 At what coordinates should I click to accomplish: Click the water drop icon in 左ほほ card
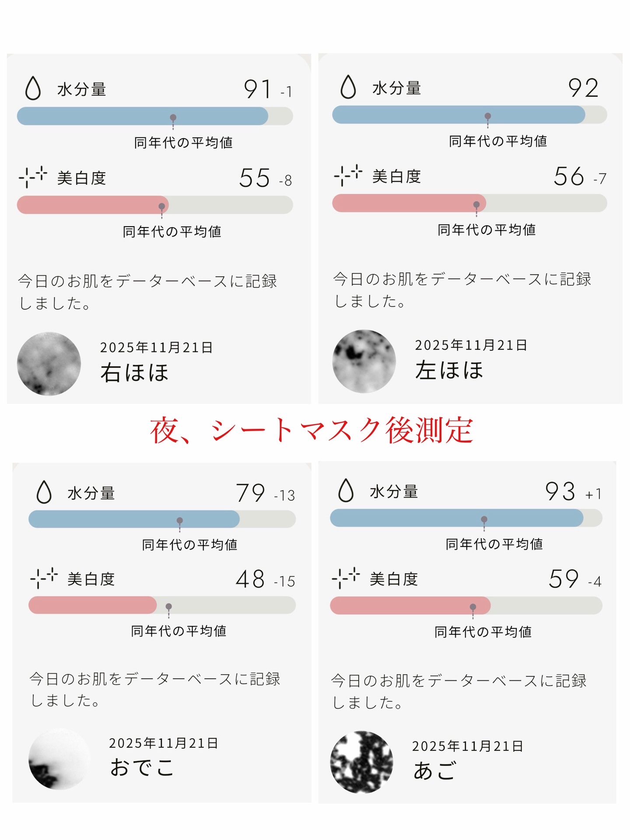click(x=348, y=87)
